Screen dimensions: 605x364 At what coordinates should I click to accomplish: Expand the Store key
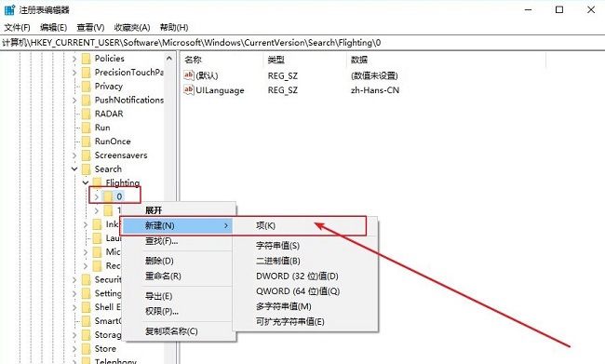tap(74, 349)
